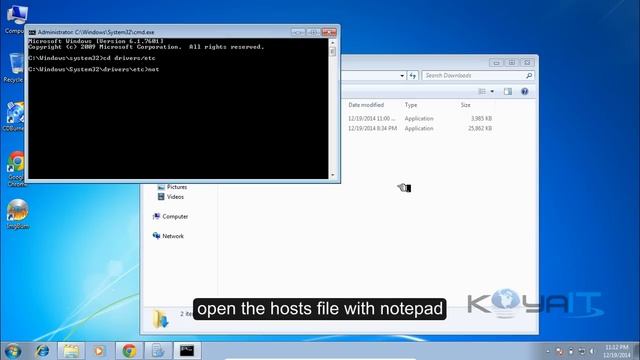The height and width of the screenshot is (360, 640).
Task: Sort by Date modified column
Action: [366, 105]
